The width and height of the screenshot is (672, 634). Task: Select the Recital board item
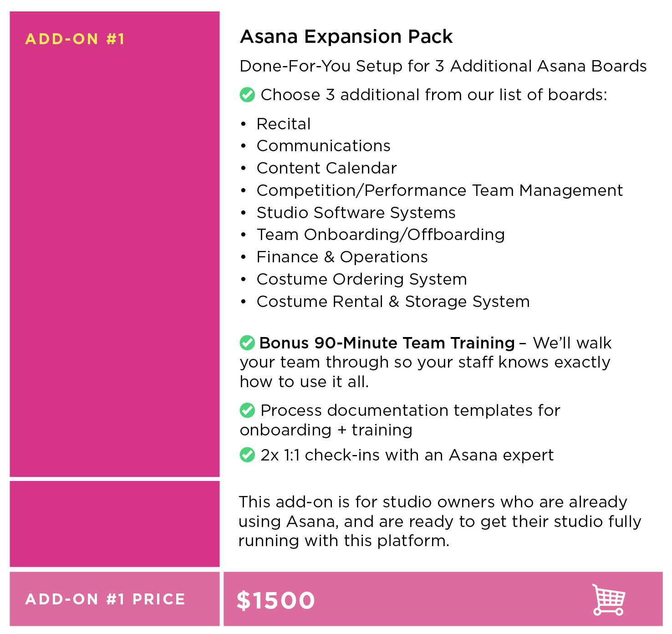pyautogui.click(x=284, y=124)
